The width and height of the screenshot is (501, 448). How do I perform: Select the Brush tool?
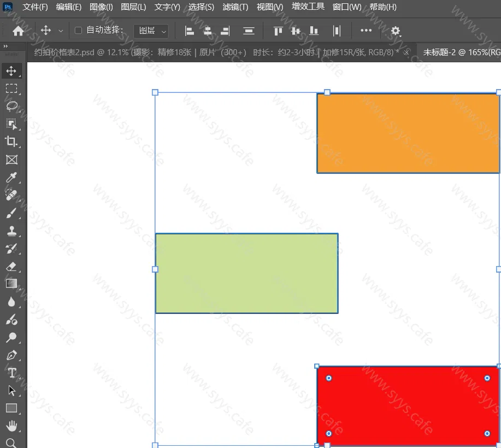(11, 213)
